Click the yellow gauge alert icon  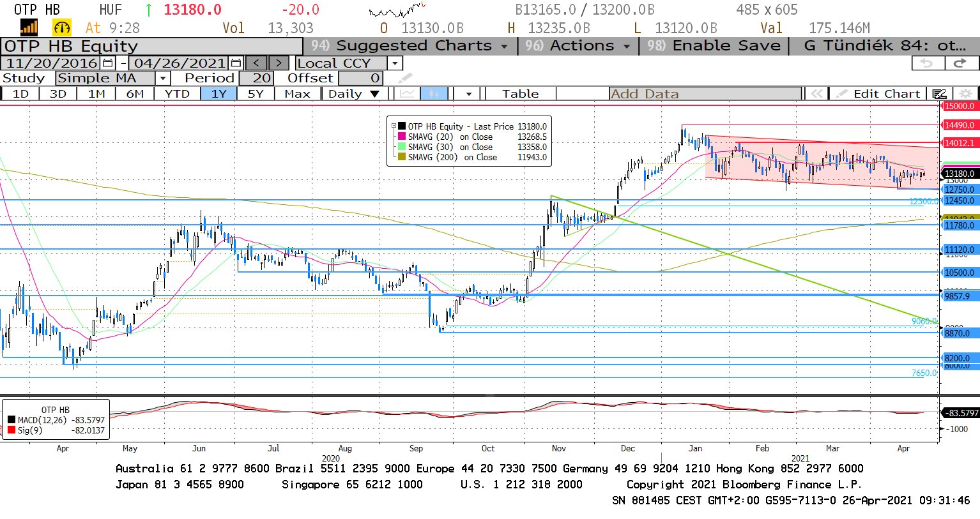62,28
